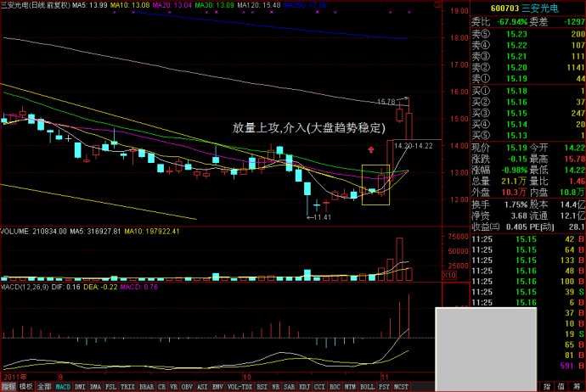Viewport: 586px width, 392px height.
Task: Select the 全部 indicator tab
Action: point(44,387)
